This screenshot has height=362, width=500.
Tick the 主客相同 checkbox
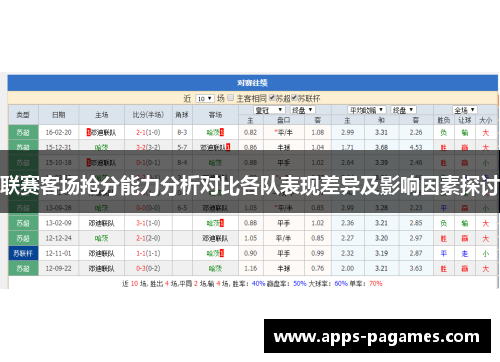[x=230, y=98]
